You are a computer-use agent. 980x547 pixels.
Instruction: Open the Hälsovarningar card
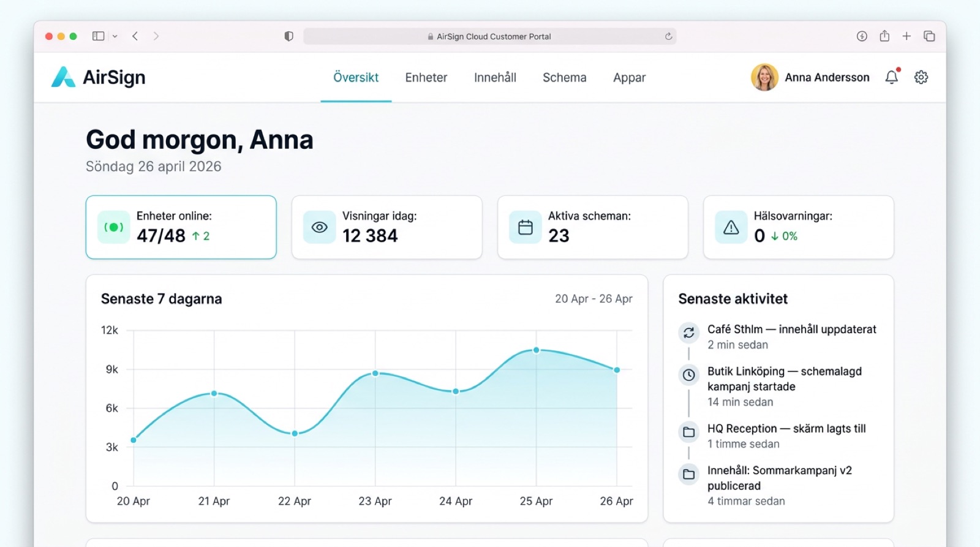[799, 227]
